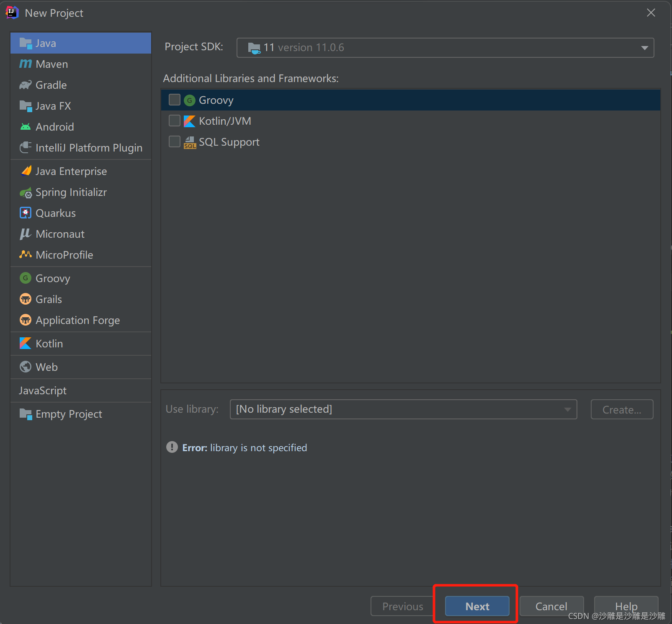The height and width of the screenshot is (624, 672).
Task: Choose Gradle project type
Action: (x=81, y=85)
